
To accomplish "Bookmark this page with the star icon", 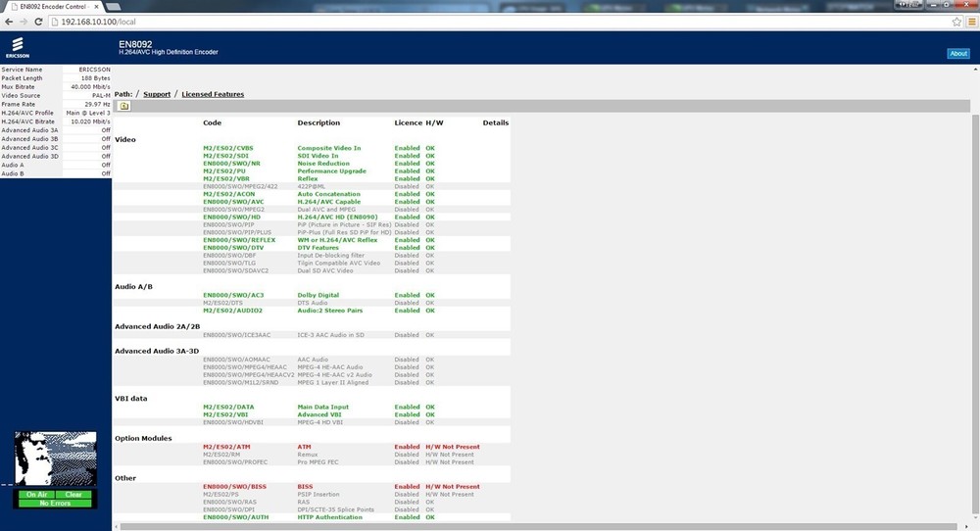I will click(x=956, y=22).
